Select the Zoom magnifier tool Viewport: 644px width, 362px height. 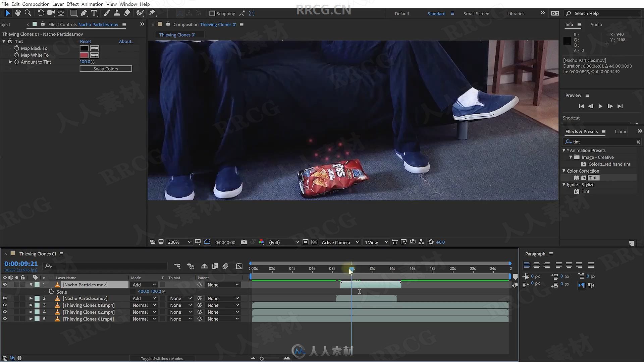[x=28, y=13]
